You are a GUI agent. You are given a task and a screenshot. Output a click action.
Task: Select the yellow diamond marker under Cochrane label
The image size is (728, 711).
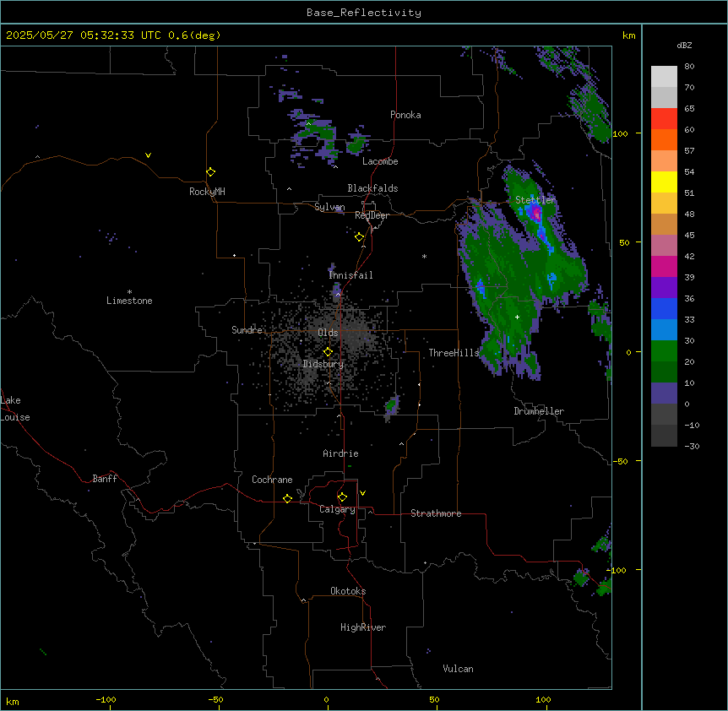(287, 498)
